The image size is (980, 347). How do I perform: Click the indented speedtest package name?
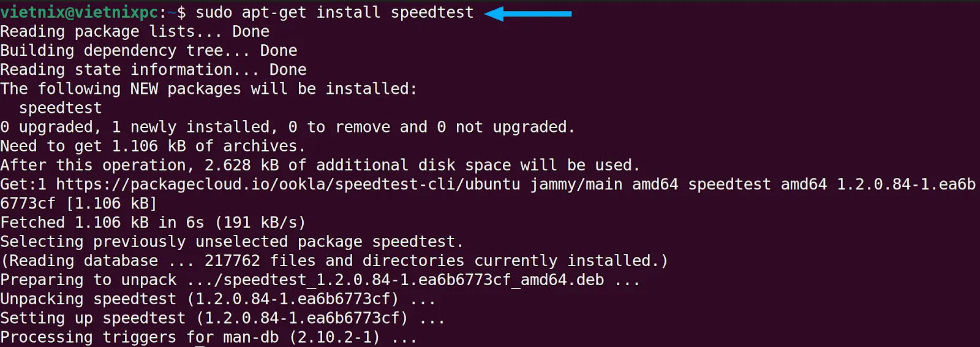[60, 108]
